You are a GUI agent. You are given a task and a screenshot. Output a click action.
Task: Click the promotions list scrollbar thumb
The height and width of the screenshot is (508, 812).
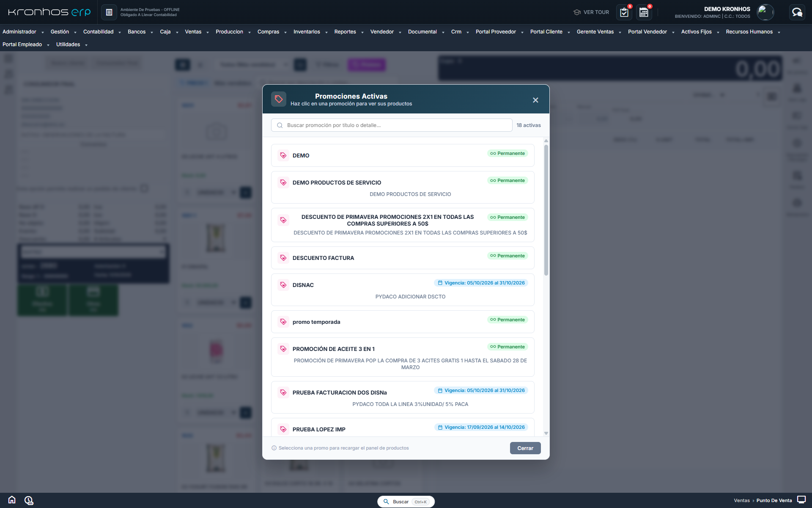click(546, 210)
